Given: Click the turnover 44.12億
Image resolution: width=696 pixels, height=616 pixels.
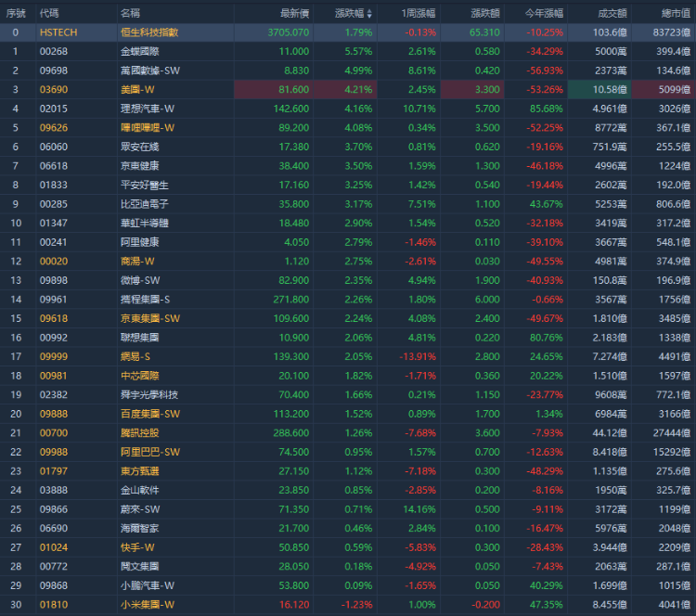Looking at the screenshot, I should 610,433.
